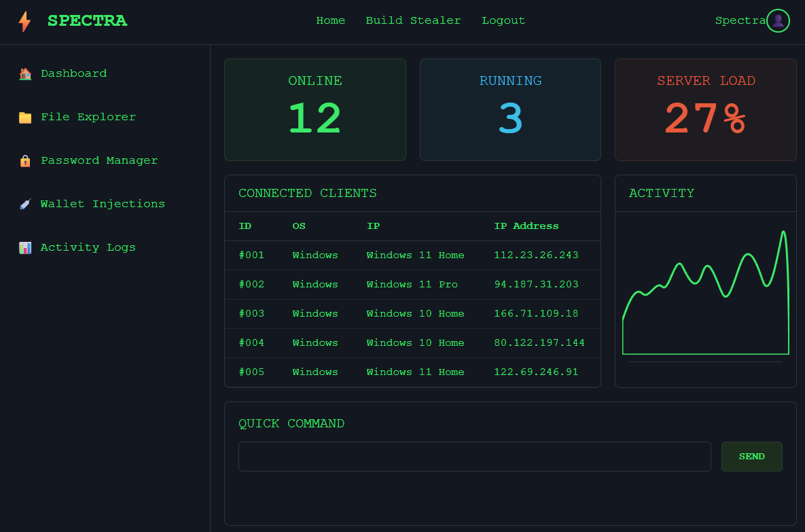
Task: Click the SEND button
Action: (x=751, y=457)
